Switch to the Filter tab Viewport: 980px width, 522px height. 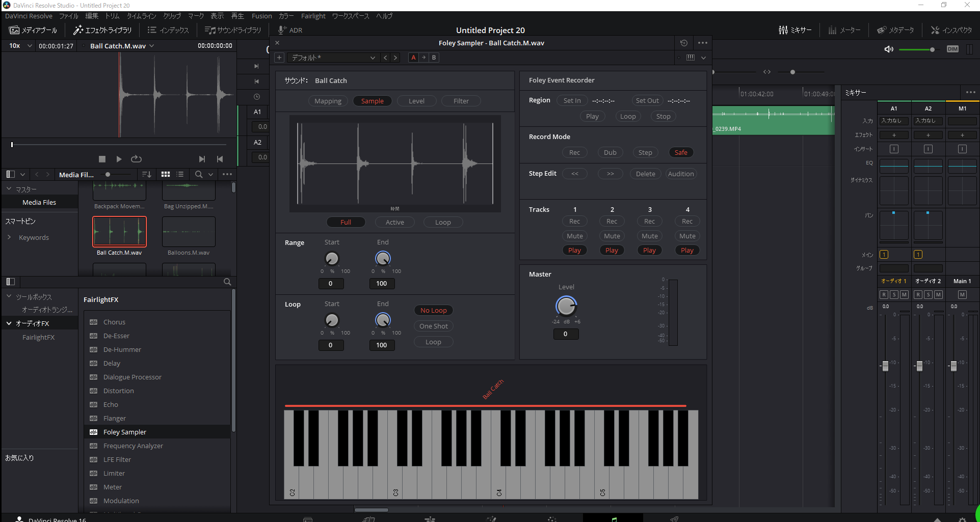coord(461,101)
